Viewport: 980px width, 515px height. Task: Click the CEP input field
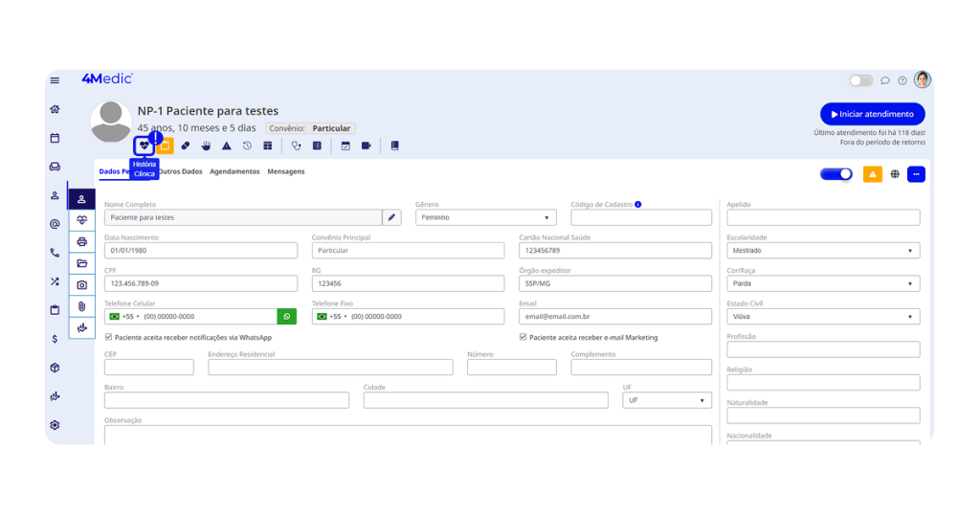pos(148,368)
